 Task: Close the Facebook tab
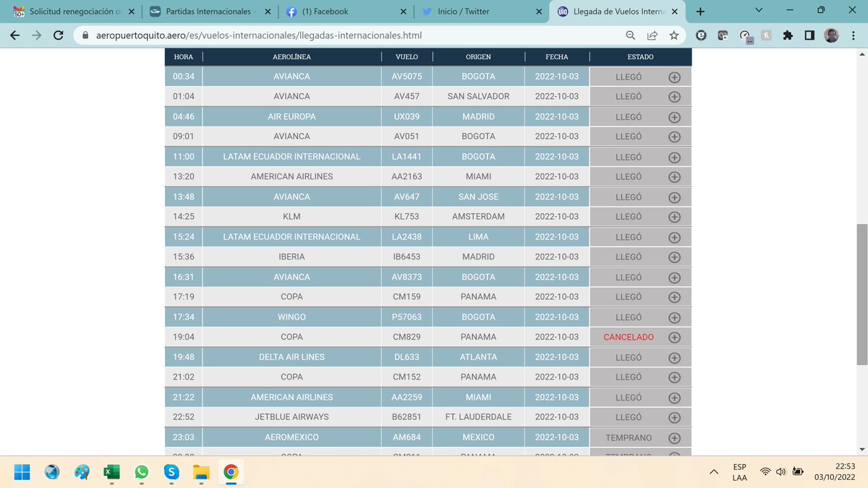click(402, 12)
